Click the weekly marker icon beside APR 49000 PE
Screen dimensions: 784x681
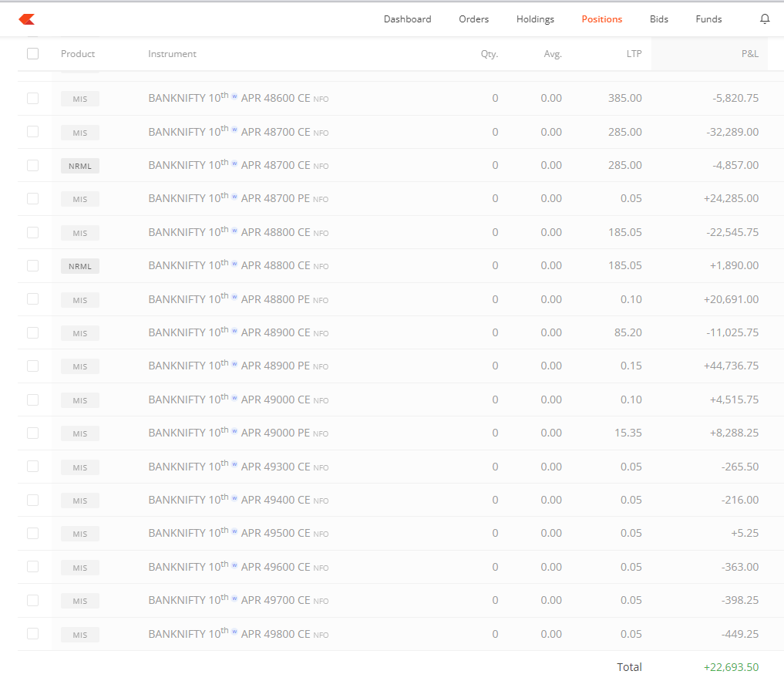click(x=234, y=430)
